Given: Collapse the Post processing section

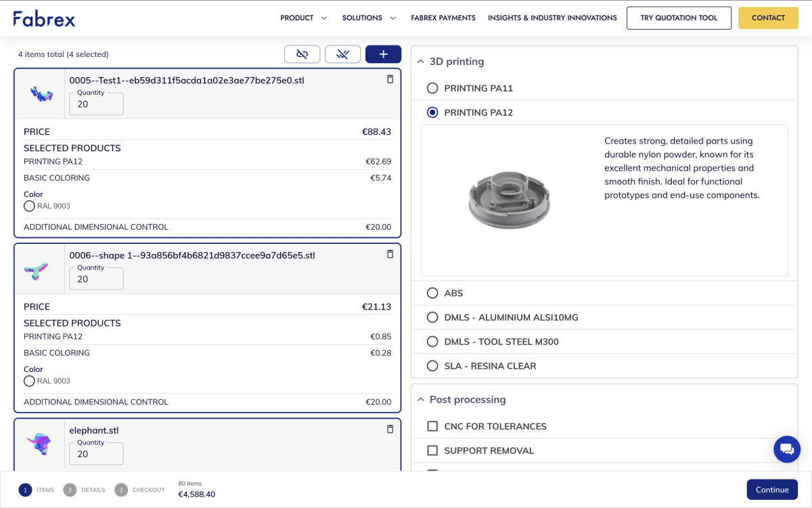Looking at the screenshot, I should [x=421, y=400].
